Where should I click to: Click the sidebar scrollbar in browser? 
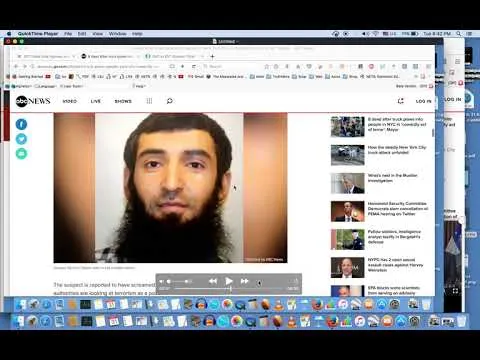433,133
